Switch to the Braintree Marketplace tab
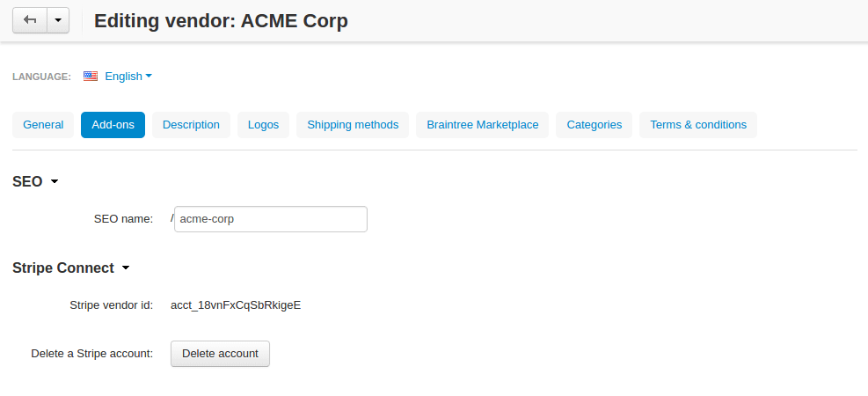 pyautogui.click(x=482, y=125)
